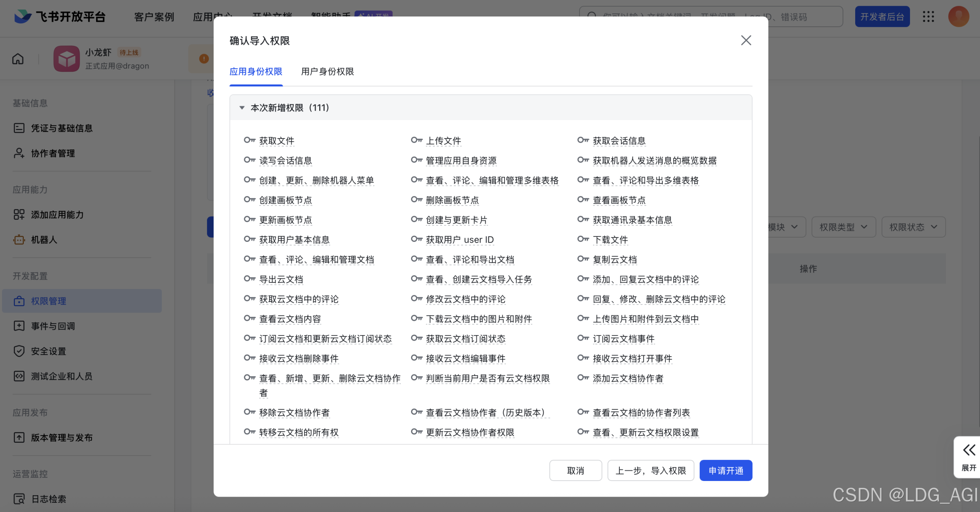The width and height of the screenshot is (980, 512).
Task: Open the 模块 filter dropdown
Action: (781, 227)
